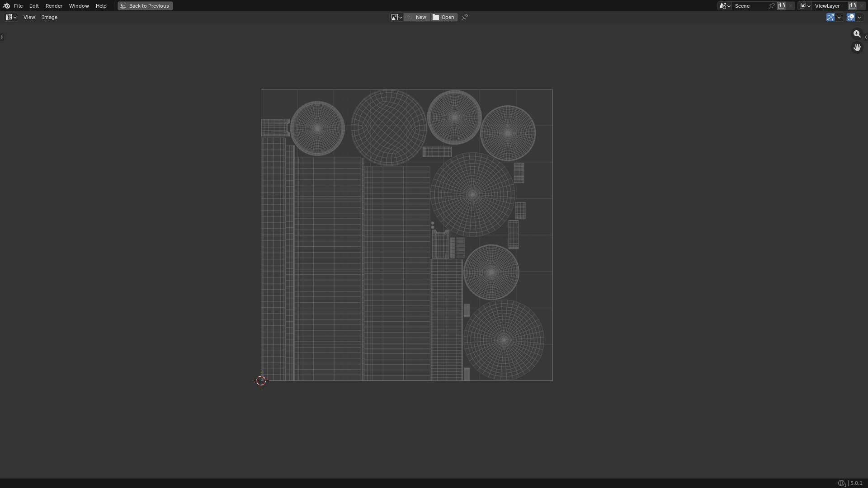The height and width of the screenshot is (488, 868).
Task: Open the Help menu
Action: 101,6
